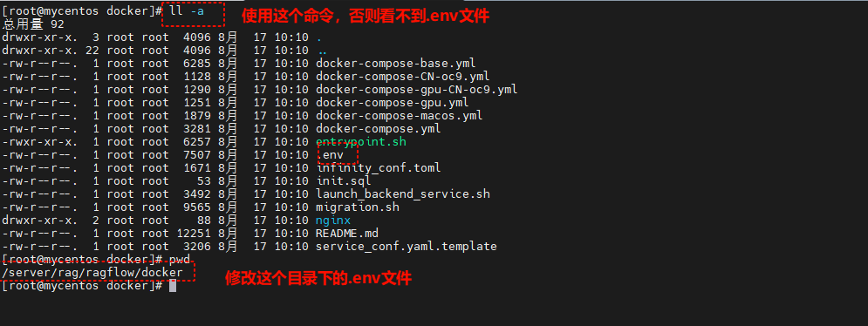Select the docker-compose-gpu.yml filename
The image size is (868, 326).
[x=392, y=102]
